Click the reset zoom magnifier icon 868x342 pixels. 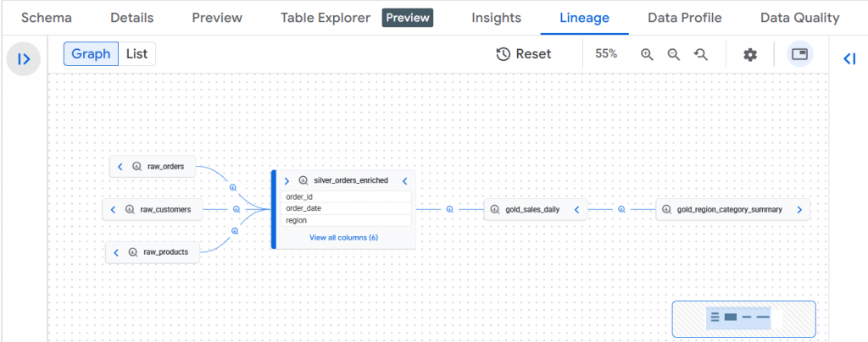pyautogui.click(x=701, y=54)
